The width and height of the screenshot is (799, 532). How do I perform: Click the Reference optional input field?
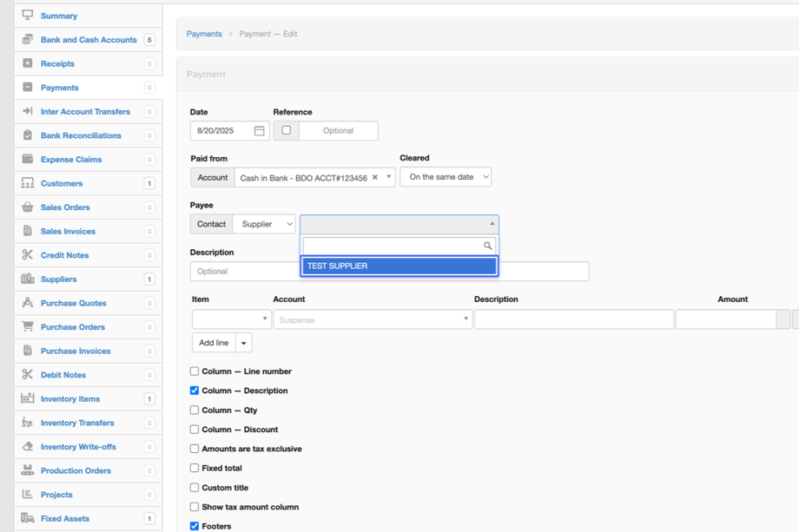(x=338, y=131)
